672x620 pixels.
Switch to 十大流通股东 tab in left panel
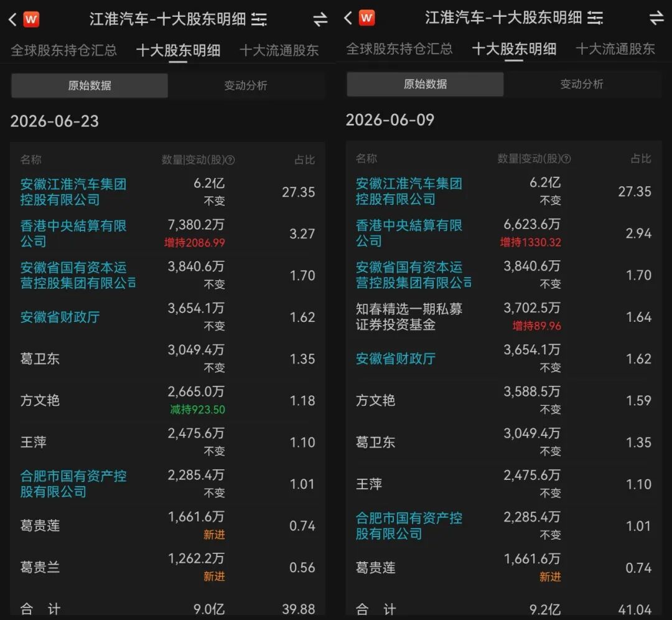[279, 50]
